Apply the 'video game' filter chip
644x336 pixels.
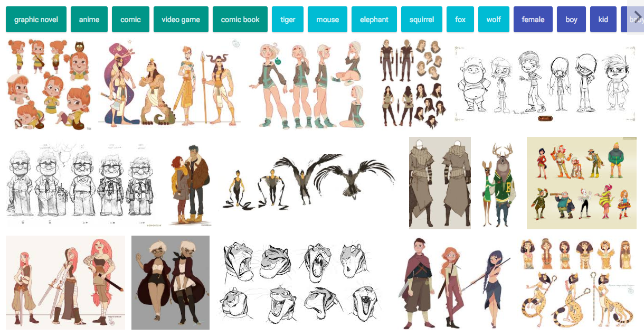(x=181, y=20)
